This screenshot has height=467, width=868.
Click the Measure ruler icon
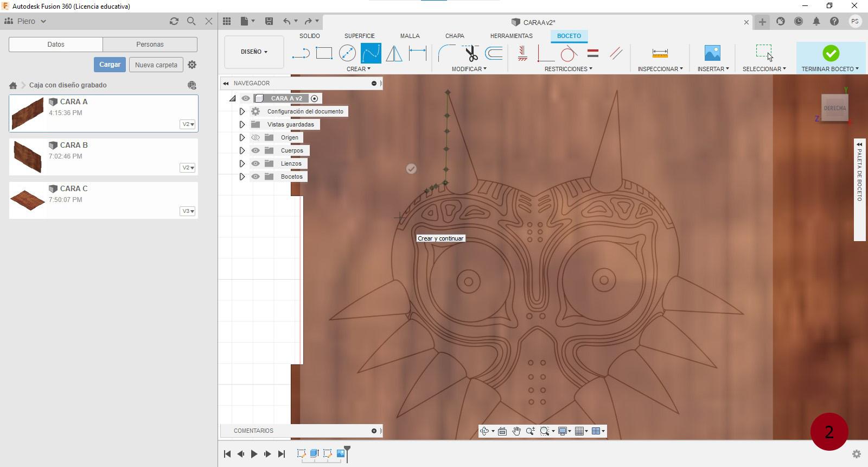point(660,53)
